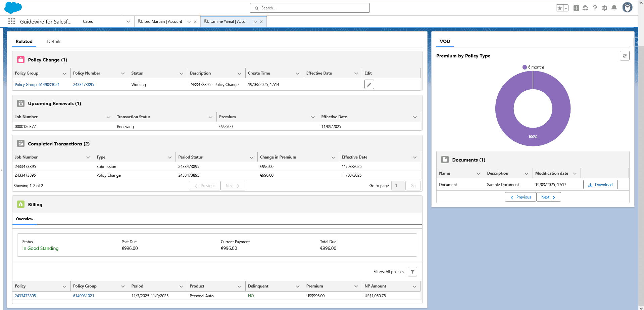644x310 pixels.
Task: Click the search magnifier icon
Action: point(257,8)
